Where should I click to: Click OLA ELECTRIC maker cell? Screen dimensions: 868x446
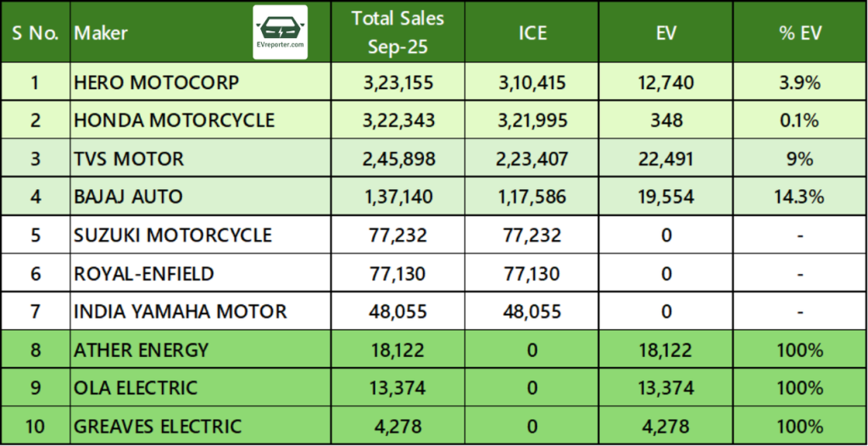pyautogui.click(x=136, y=387)
